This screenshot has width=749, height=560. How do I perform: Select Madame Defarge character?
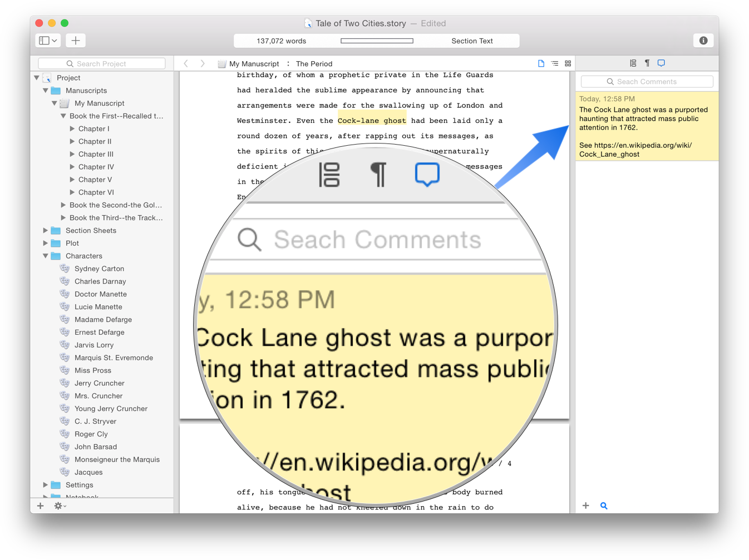pyautogui.click(x=103, y=320)
